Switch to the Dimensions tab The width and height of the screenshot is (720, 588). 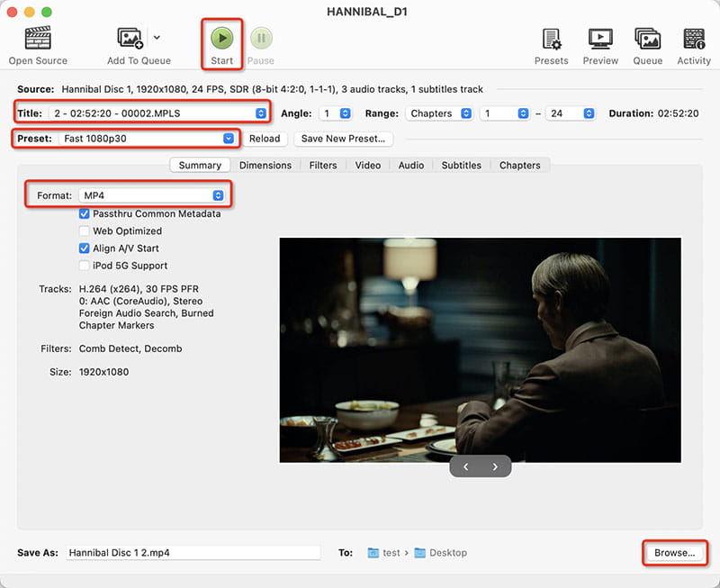point(265,166)
